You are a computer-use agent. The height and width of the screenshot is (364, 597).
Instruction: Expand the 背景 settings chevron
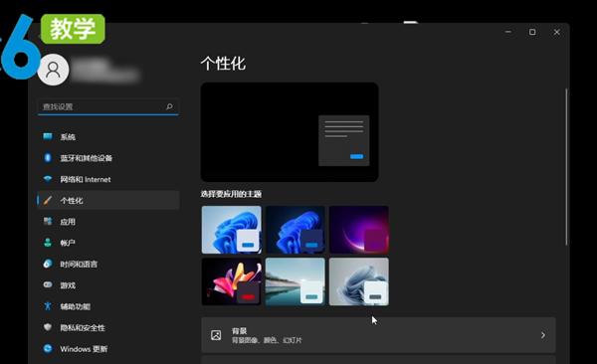click(x=543, y=335)
